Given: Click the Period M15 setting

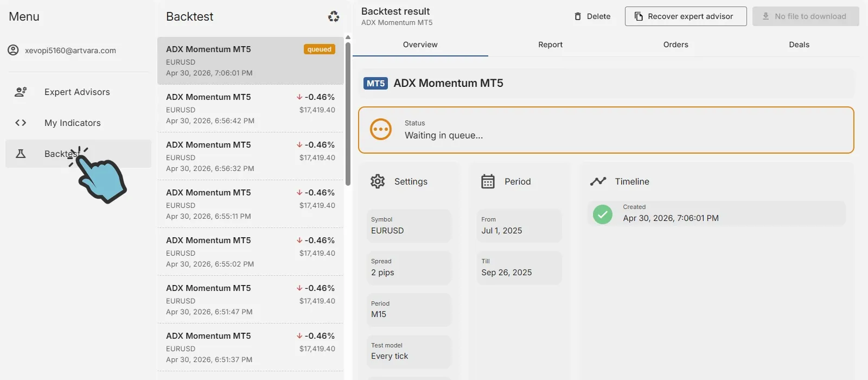Looking at the screenshot, I should pos(409,309).
